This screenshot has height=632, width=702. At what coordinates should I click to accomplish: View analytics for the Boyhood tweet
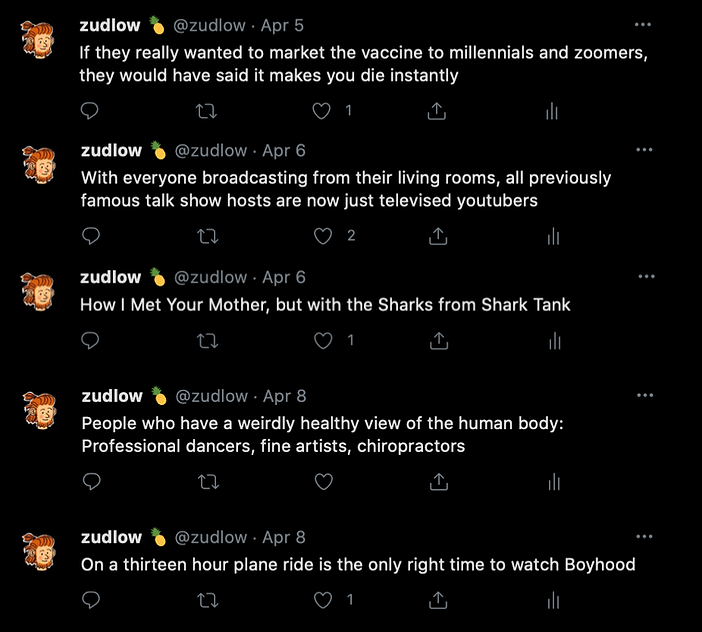tap(552, 600)
